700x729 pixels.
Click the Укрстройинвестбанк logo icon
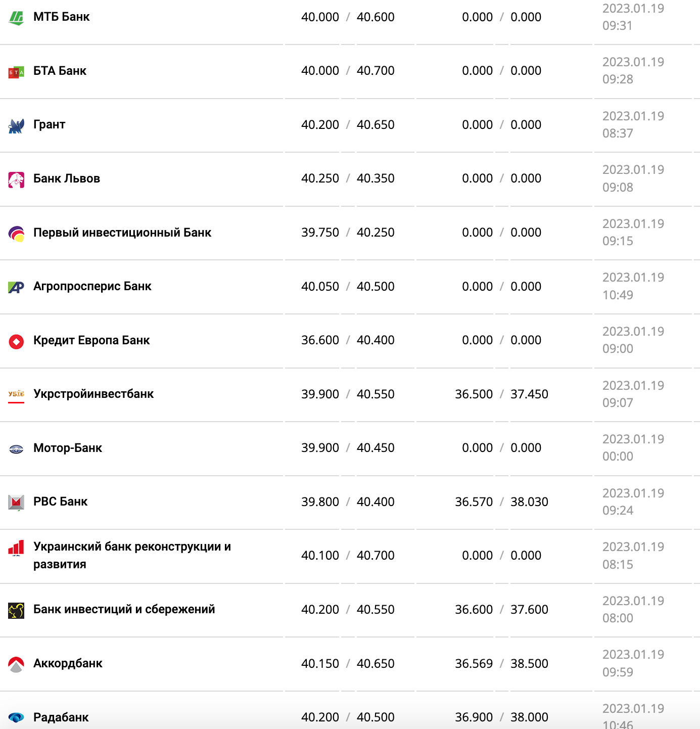pyautogui.click(x=16, y=395)
